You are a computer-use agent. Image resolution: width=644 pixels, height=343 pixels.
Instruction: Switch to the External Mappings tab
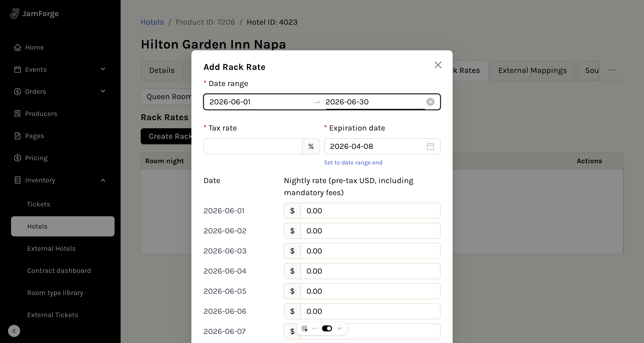(532, 70)
